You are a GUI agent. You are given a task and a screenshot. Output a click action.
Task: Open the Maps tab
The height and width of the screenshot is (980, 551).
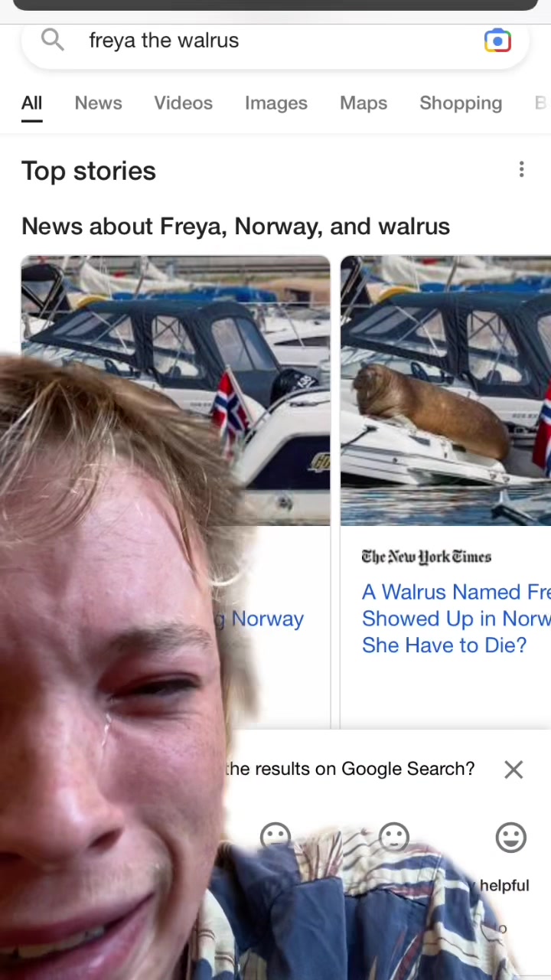[x=364, y=103]
